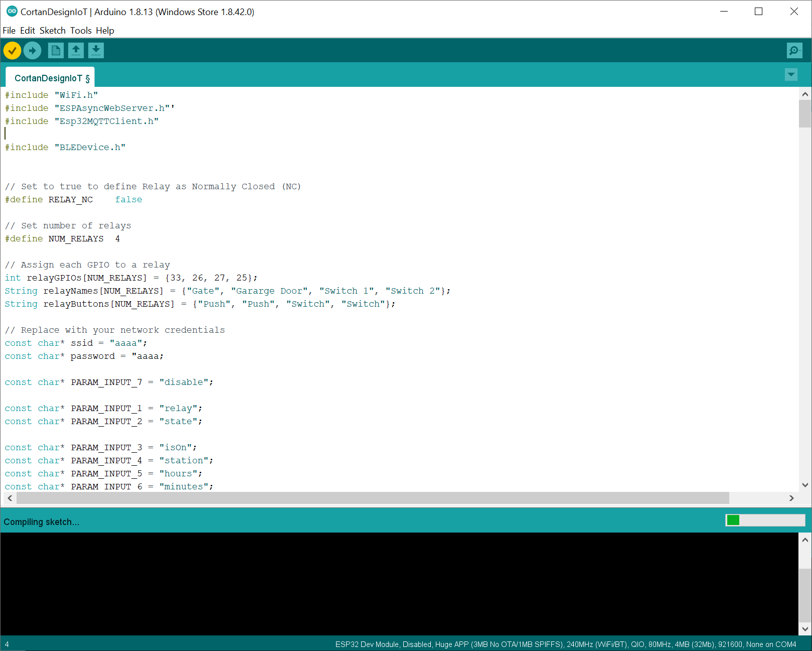Image resolution: width=812 pixels, height=651 pixels.
Task: Open a sketch with the Open icon
Action: (76, 50)
